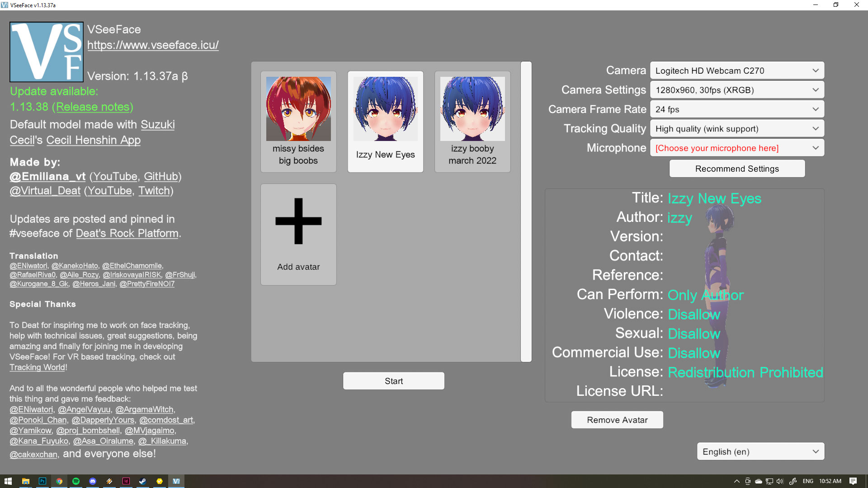Click the OneDrive cloud tray icon

tap(759, 481)
